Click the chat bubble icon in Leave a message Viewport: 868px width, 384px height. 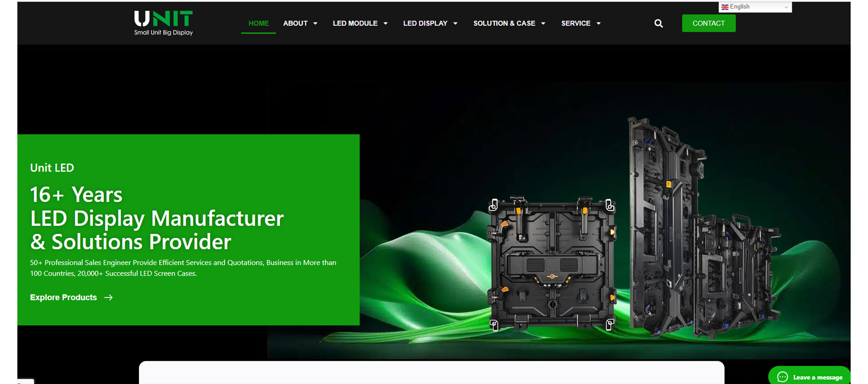(783, 377)
